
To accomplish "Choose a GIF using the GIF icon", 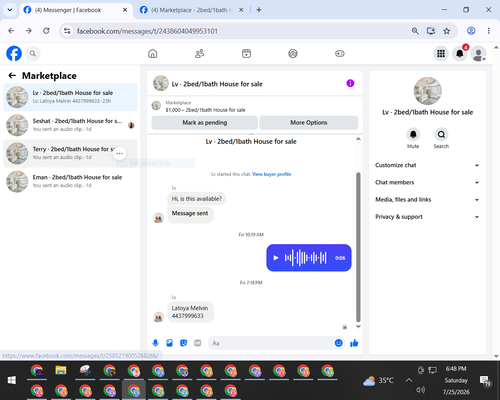I will [x=198, y=343].
